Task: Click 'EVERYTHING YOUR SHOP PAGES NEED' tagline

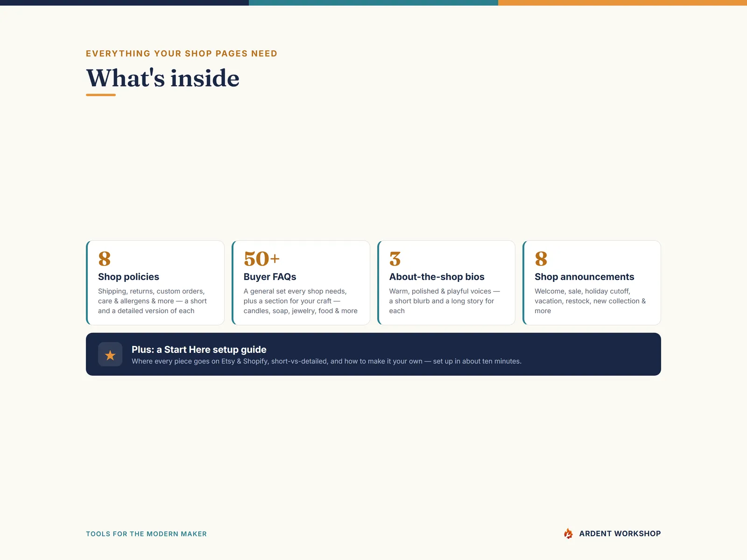Action: point(182,54)
